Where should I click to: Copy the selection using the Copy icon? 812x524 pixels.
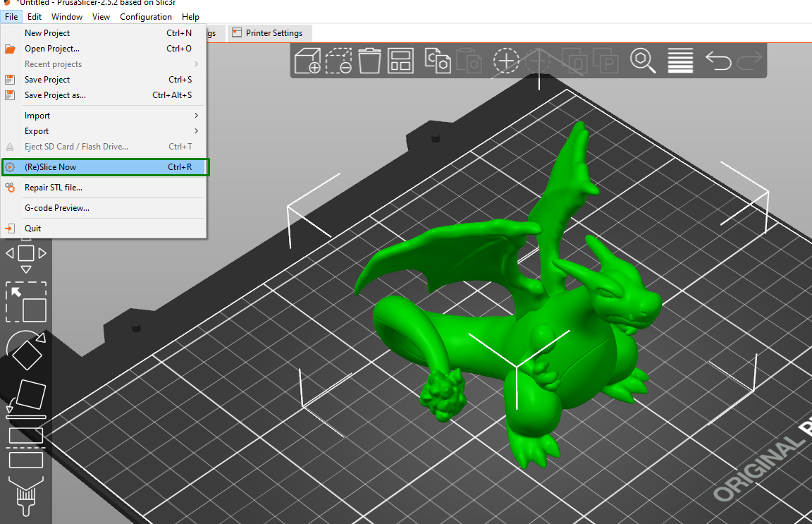point(438,61)
